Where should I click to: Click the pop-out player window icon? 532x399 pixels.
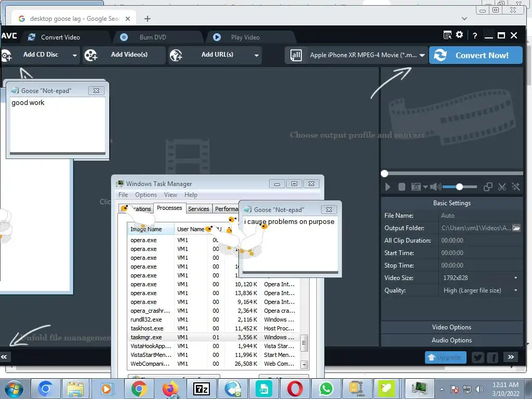(488, 187)
